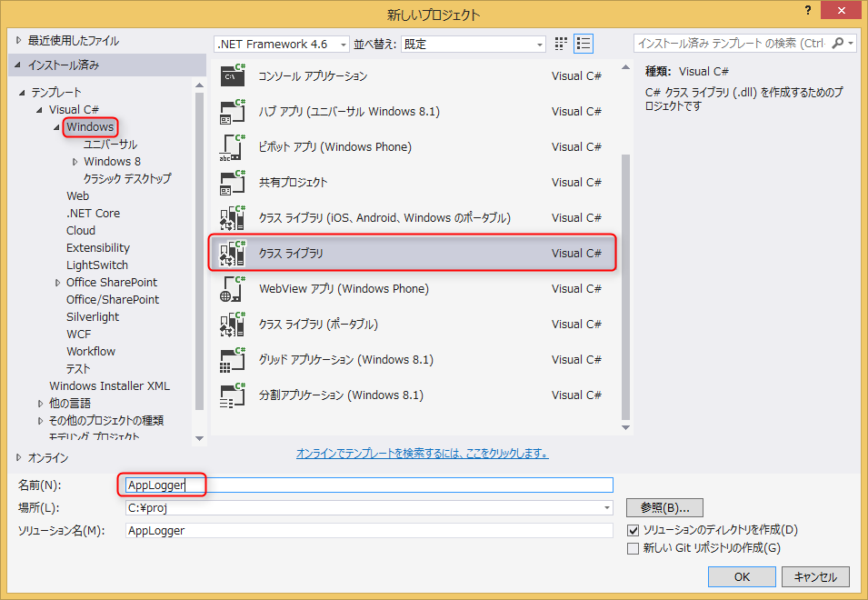The width and height of the screenshot is (868, 600).
Task: Open the .NET Framework 4.6 version dropdown
Action: click(282, 44)
